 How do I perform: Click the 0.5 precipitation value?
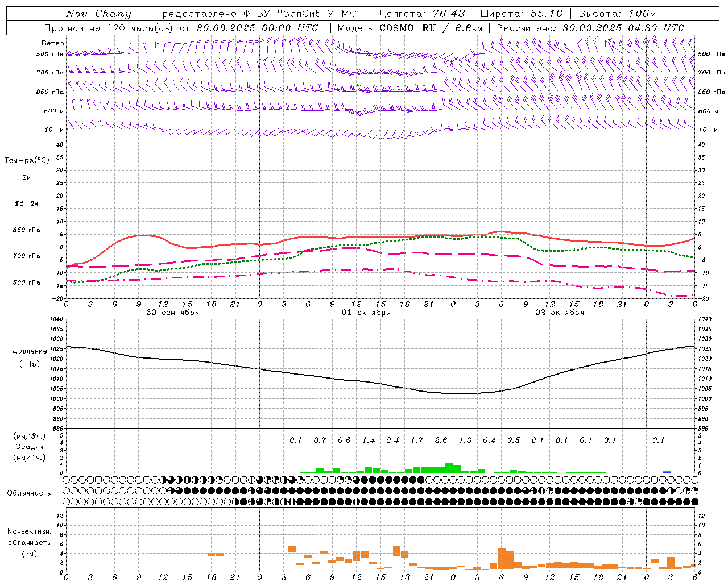tap(514, 440)
